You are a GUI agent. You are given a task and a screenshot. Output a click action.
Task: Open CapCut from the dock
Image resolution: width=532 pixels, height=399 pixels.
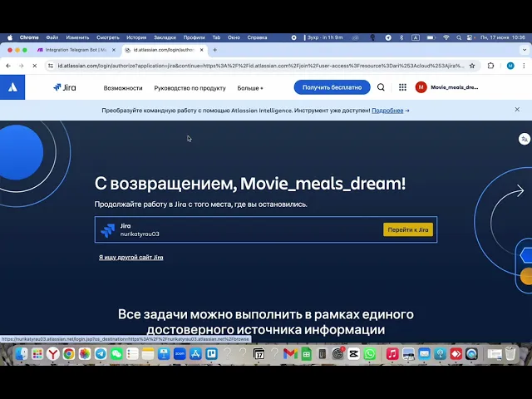pyautogui.click(x=353, y=354)
